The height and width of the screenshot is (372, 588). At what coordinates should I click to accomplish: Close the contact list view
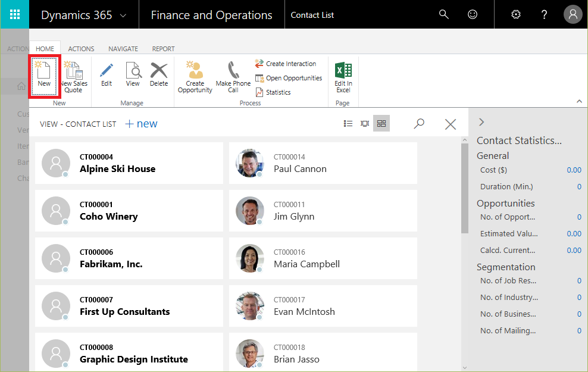(451, 124)
